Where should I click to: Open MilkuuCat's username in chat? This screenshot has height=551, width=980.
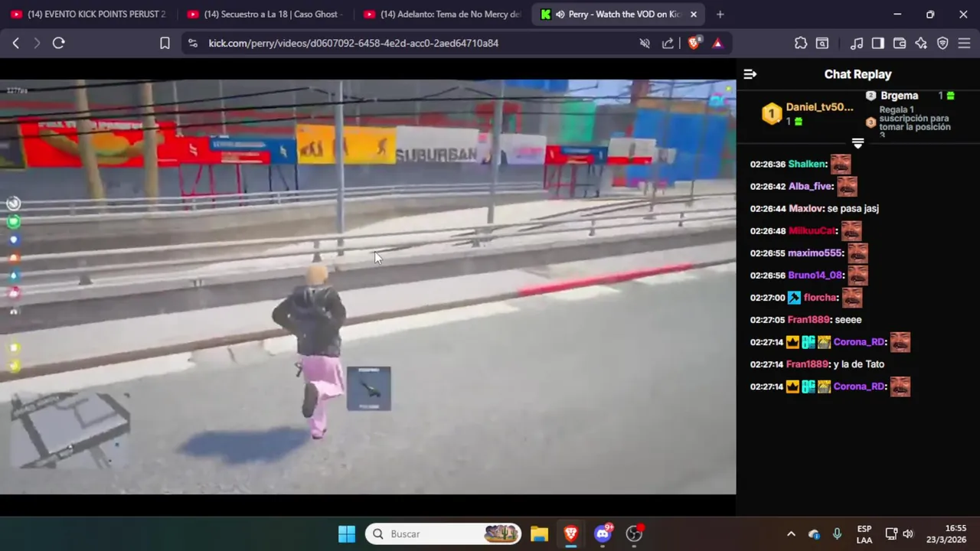click(812, 230)
